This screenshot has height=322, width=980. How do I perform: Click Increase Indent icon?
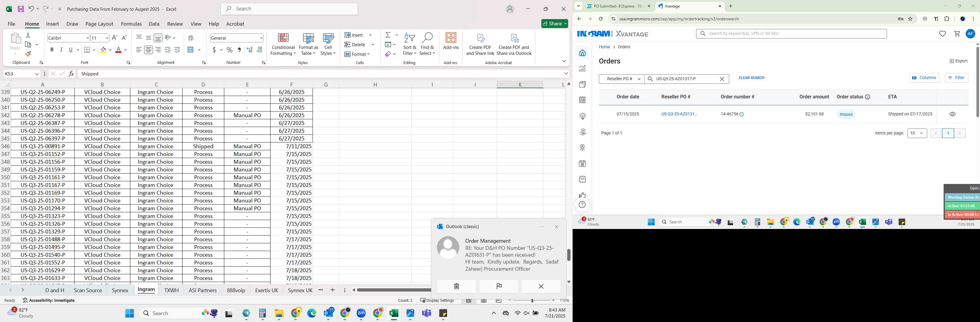177,50
